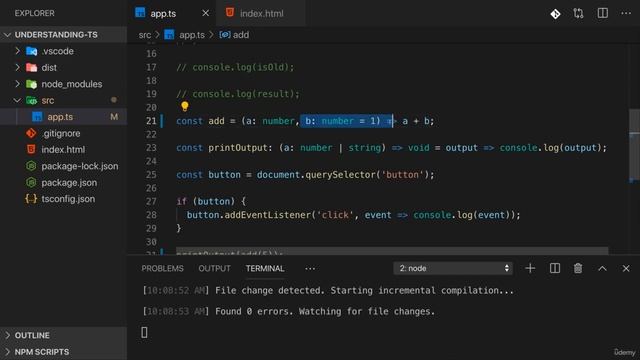Click the tsconfig.json braces icon
The height and width of the screenshot is (360, 640).
pyautogui.click(x=31, y=199)
